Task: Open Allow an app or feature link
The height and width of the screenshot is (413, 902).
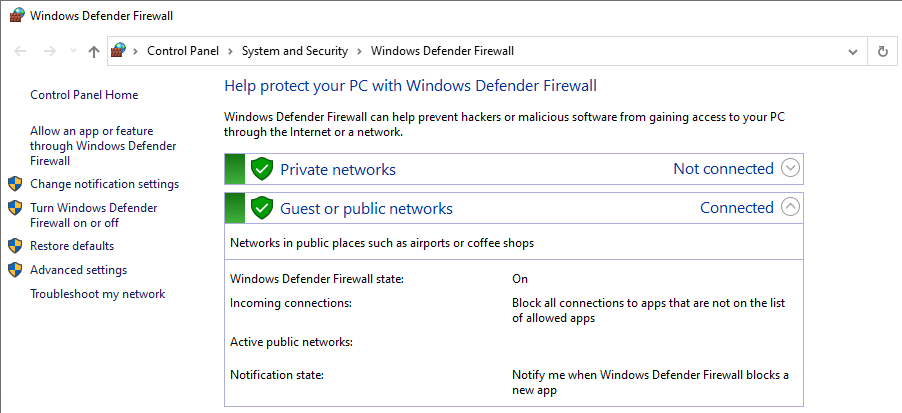Action: point(103,146)
